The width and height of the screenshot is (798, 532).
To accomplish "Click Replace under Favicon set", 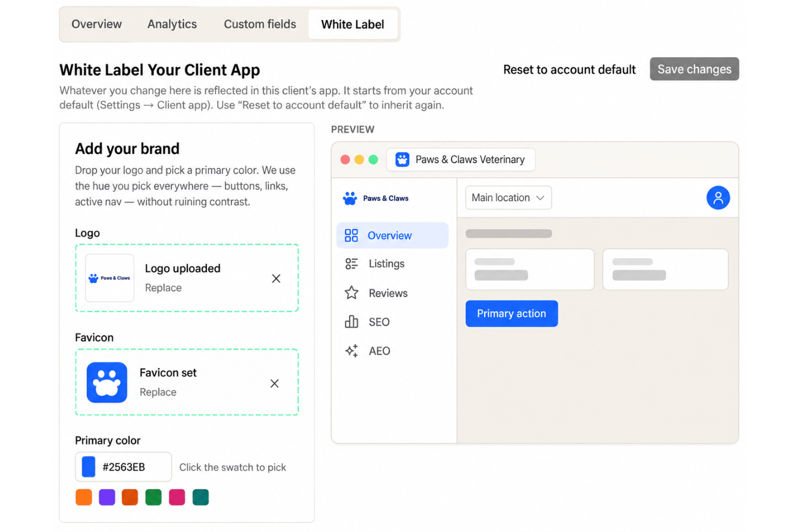I will pyautogui.click(x=158, y=392).
